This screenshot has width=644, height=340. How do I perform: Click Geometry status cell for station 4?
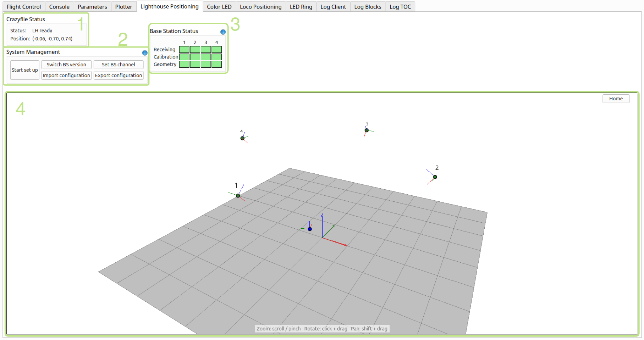tap(216, 64)
